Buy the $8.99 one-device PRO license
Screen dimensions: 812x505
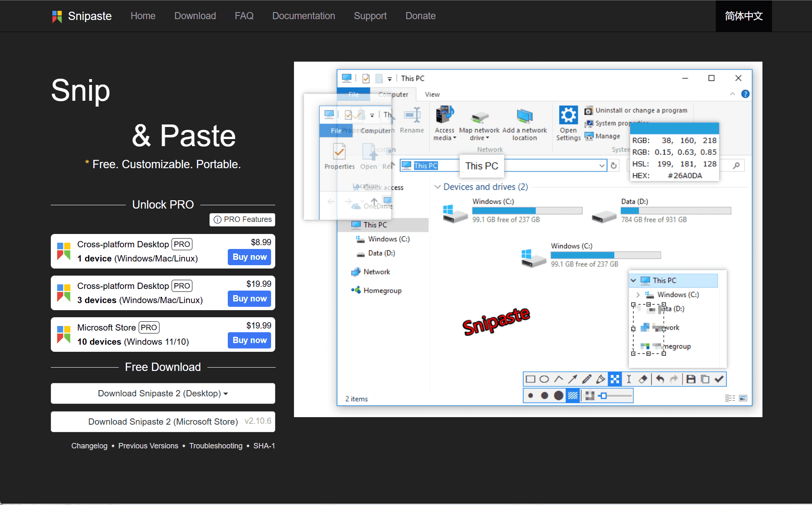(249, 257)
